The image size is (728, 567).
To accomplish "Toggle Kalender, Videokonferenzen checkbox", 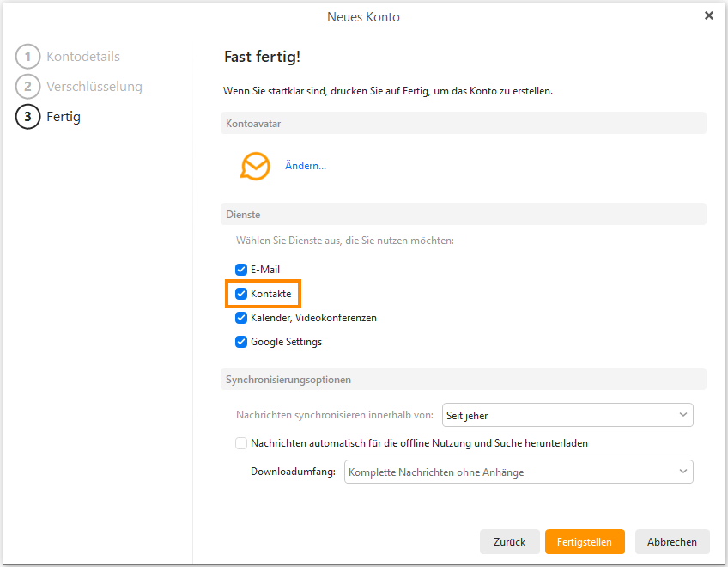I will coord(241,318).
